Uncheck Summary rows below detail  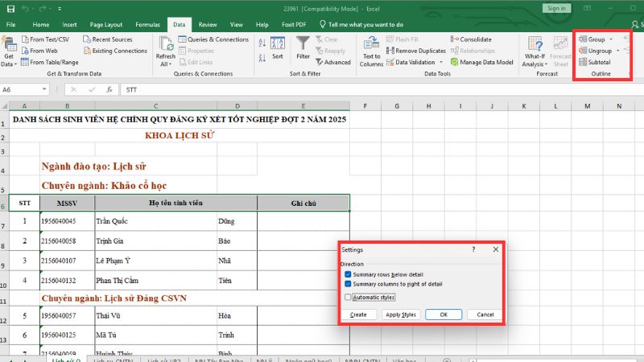pos(348,274)
